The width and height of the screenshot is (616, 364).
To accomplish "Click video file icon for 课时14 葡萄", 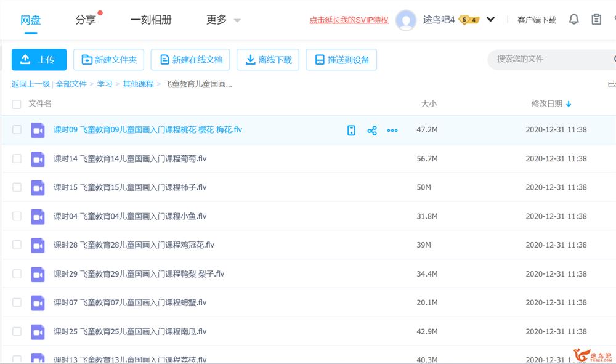I will 38,159.
